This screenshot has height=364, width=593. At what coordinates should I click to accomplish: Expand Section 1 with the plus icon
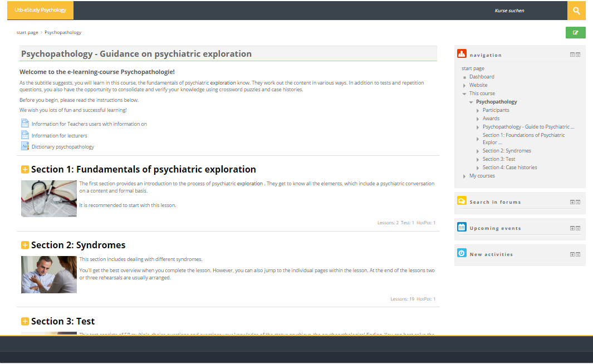pyautogui.click(x=25, y=170)
